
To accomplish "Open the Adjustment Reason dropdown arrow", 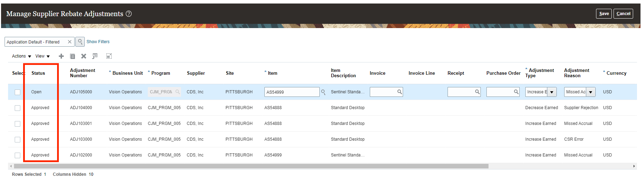I will pos(591,92).
